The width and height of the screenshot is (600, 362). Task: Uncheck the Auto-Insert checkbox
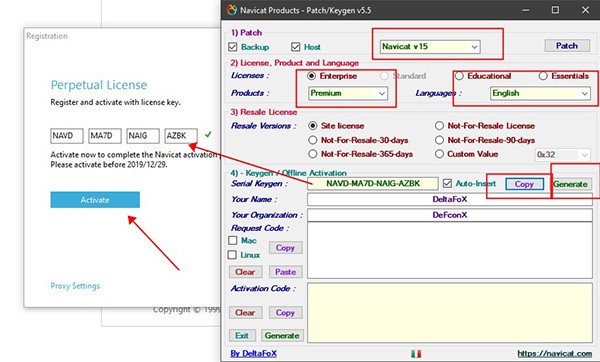[x=447, y=184]
